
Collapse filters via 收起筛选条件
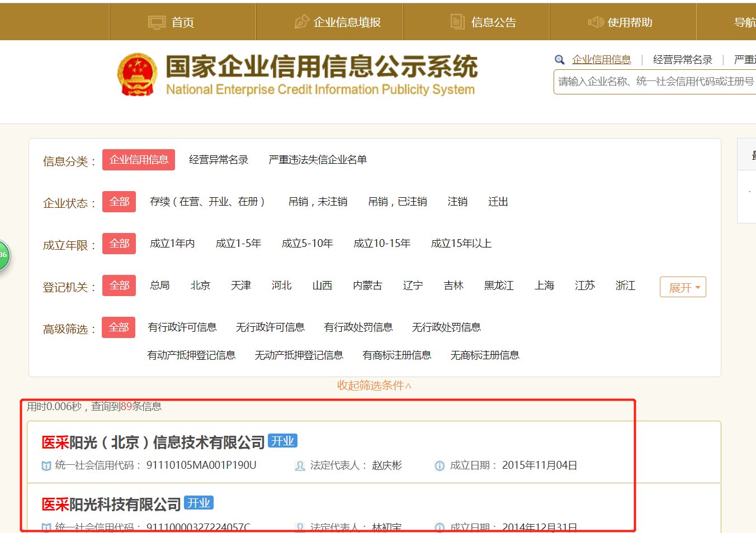374,386
